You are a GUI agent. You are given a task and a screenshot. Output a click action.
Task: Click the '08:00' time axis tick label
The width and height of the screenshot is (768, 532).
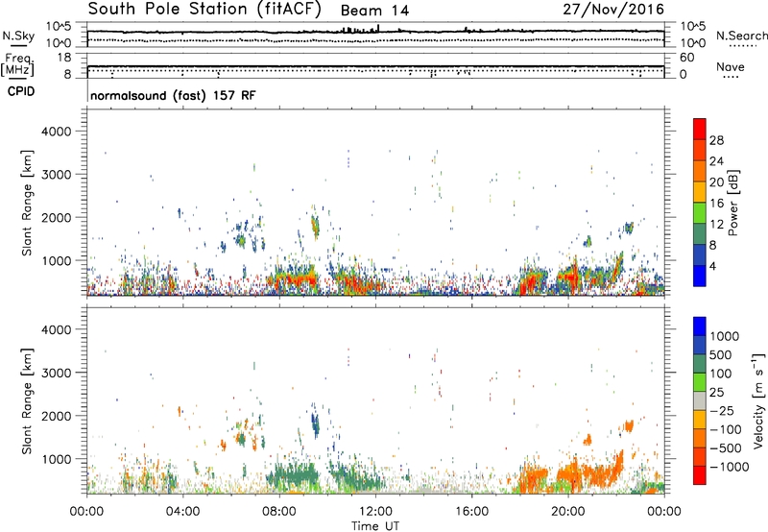[278, 512]
